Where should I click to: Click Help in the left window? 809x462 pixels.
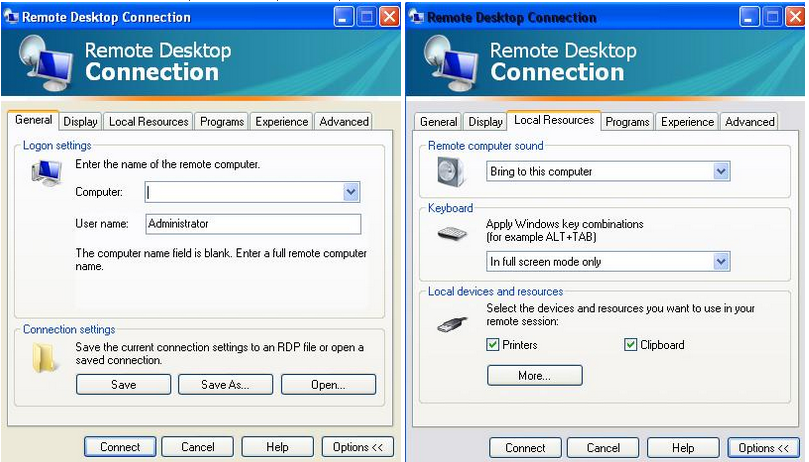(278, 447)
